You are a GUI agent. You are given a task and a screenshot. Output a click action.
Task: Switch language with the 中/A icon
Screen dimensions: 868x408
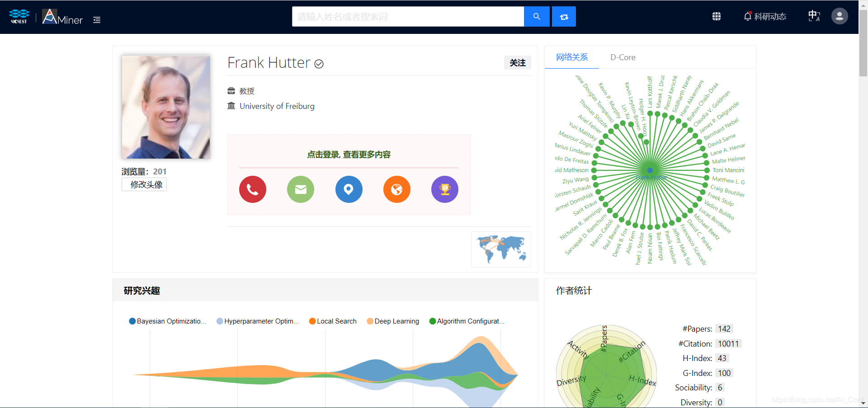point(814,16)
